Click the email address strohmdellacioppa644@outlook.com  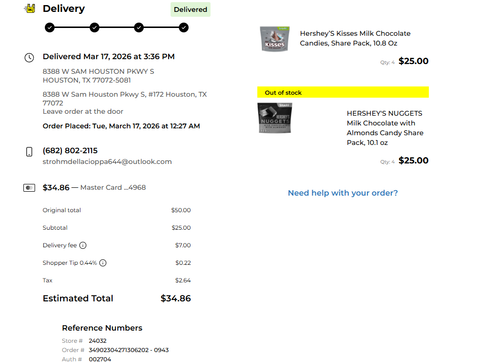point(107,162)
